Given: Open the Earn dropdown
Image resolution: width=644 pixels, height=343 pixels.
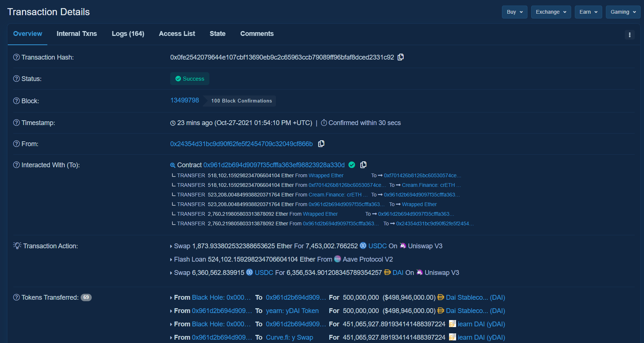Looking at the screenshot, I should click(x=589, y=12).
